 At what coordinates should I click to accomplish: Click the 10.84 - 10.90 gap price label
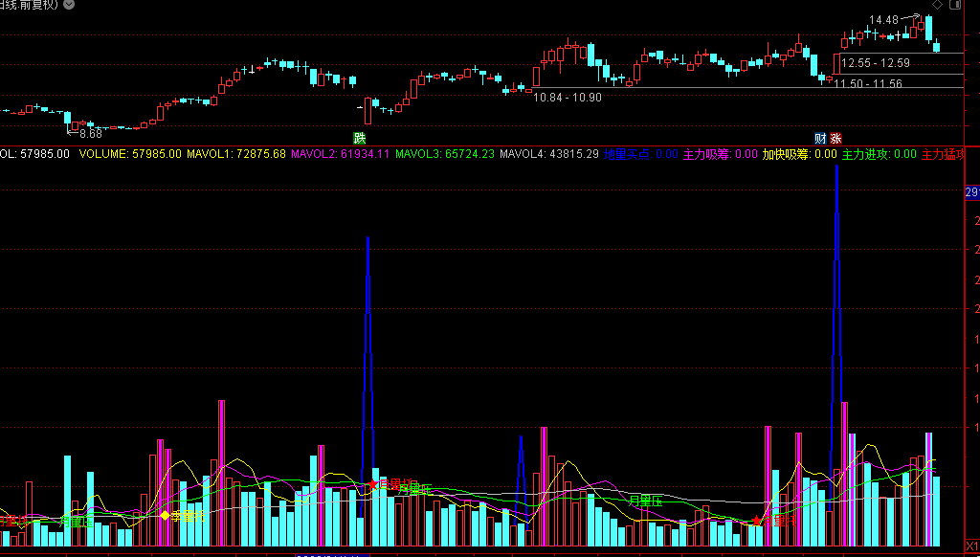click(568, 98)
